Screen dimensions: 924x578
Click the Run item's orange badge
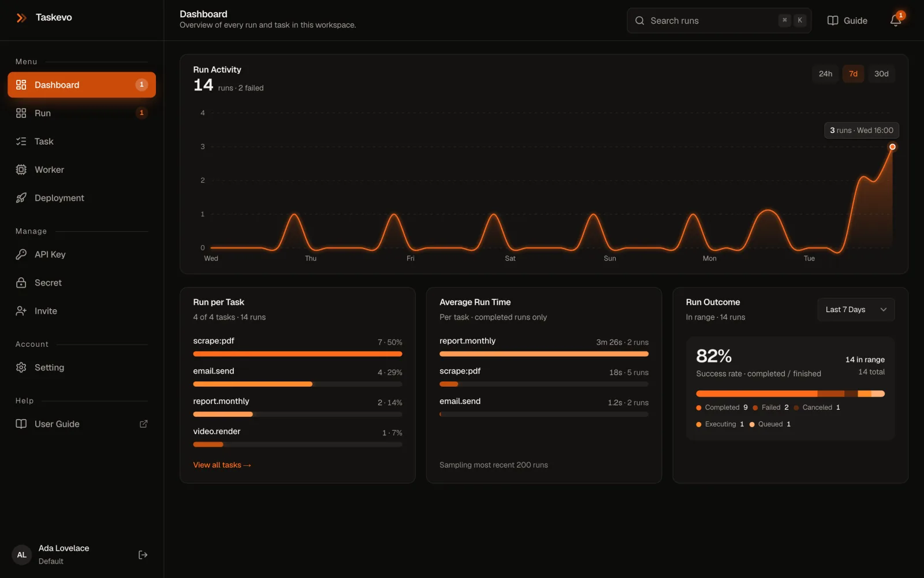pyautogui.click(x=141, y=113)
